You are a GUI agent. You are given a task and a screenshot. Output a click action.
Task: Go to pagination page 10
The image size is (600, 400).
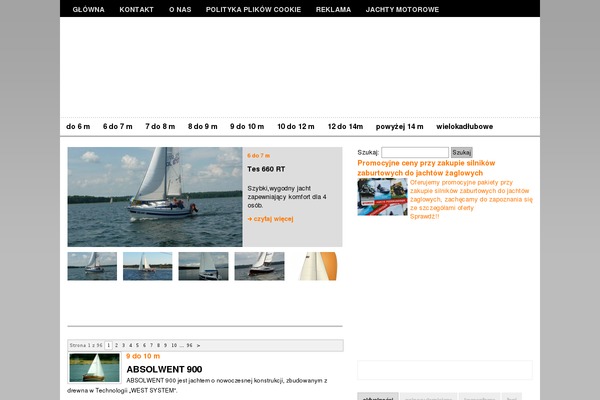(174, 345)
